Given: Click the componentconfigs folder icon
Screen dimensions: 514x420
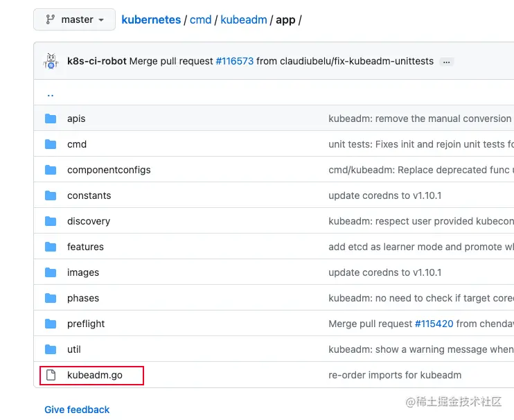Looking at the screenshot, I should coord(51,170).
